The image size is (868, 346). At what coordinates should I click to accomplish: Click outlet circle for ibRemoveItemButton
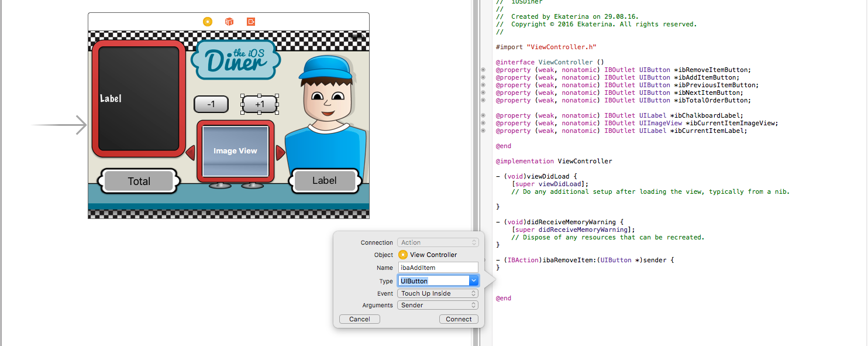(483, 70)
